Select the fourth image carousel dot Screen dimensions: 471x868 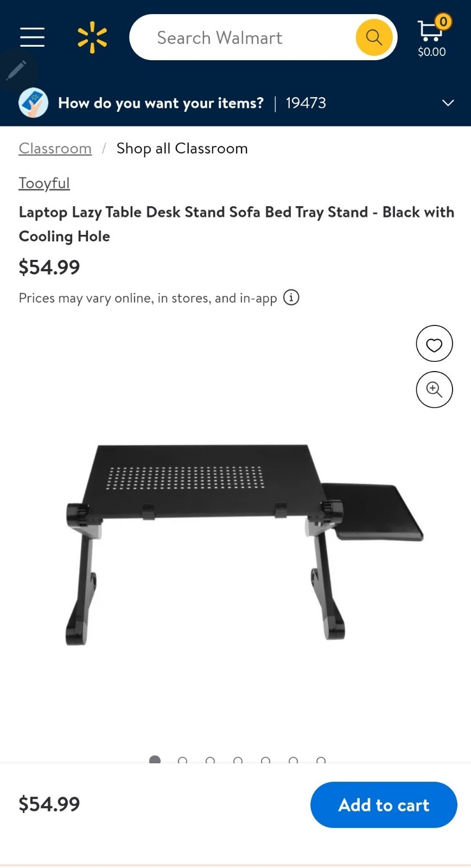[238, 761]
